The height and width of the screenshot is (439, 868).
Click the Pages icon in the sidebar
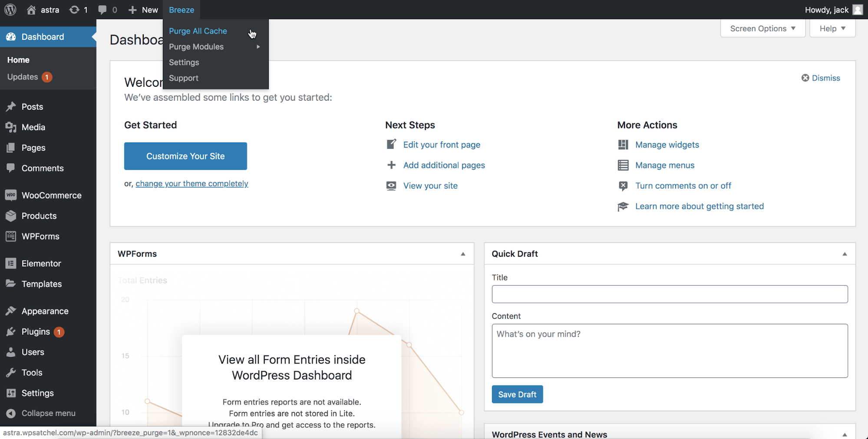point(11,148)
